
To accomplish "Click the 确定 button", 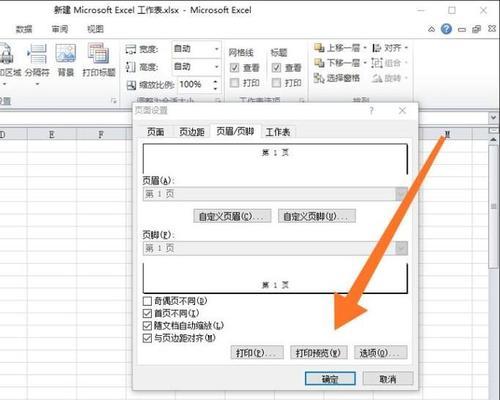I will click(x=330, y=379).
